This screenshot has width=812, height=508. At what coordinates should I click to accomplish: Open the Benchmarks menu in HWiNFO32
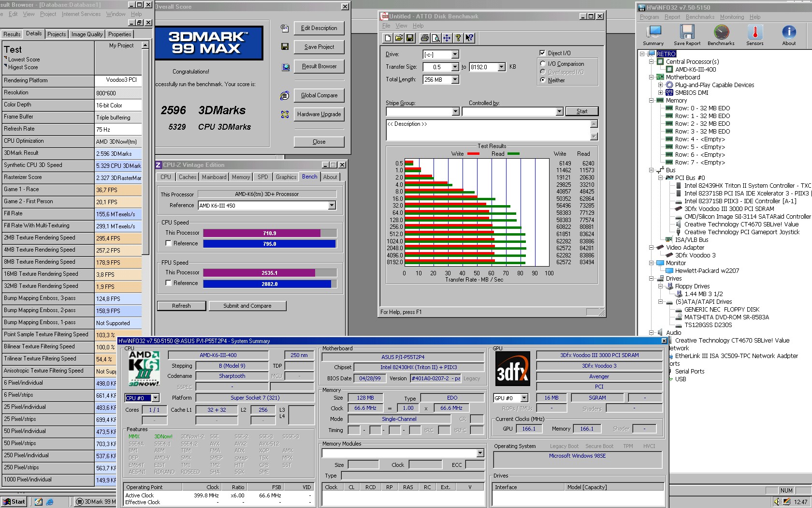[x=700, y=17]
